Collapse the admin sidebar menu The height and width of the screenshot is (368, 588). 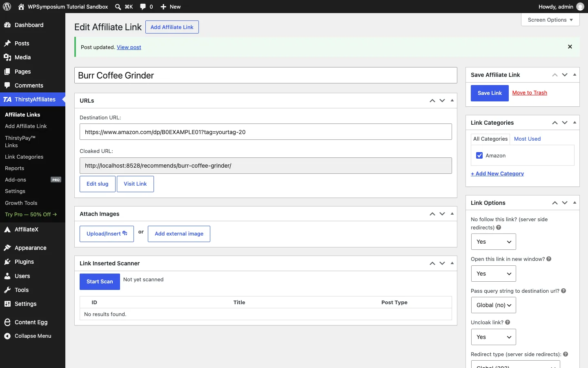tap(33, 336)
